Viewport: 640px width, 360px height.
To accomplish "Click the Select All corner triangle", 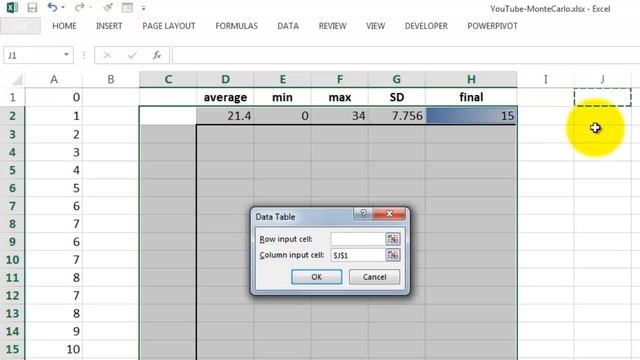I will [16, 79].
